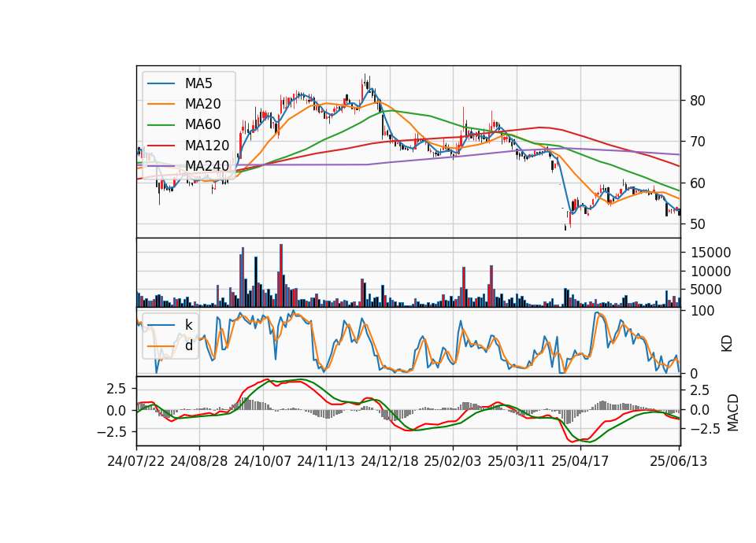Click the k legend label in KD panel

189,324
